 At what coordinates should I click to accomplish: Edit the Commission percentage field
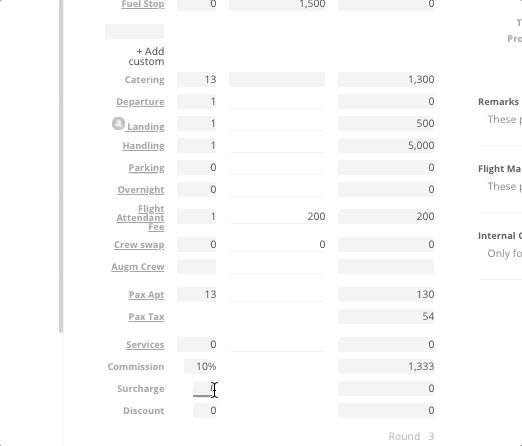(x=200, y=367)
